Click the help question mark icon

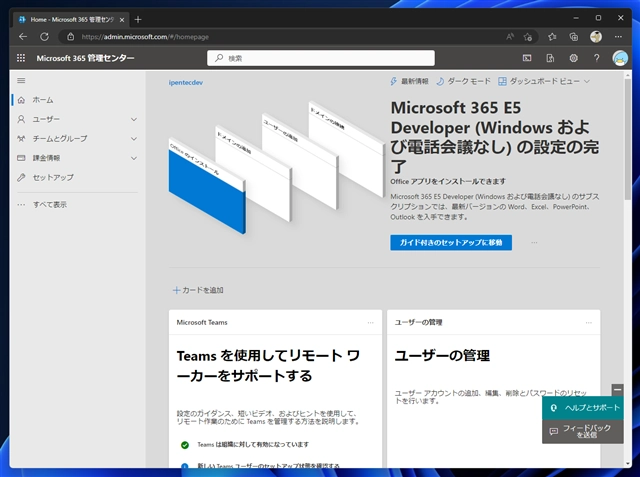pos(597,58)
